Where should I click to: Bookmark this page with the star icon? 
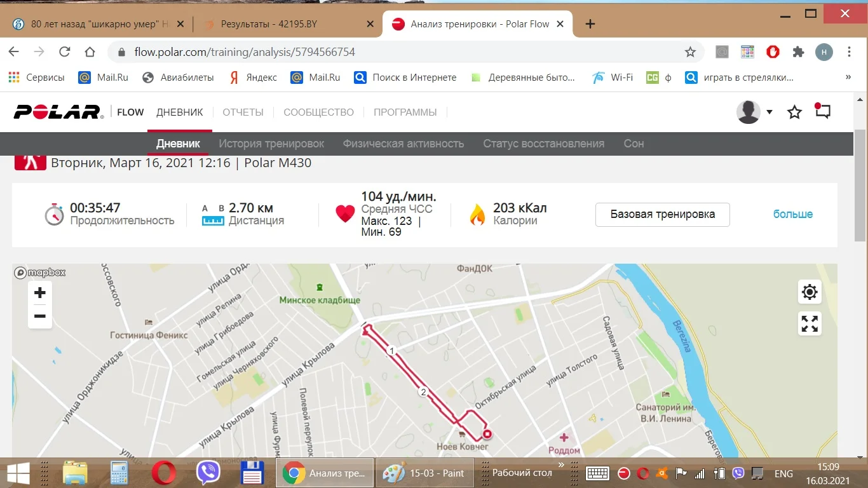point(690,52)
